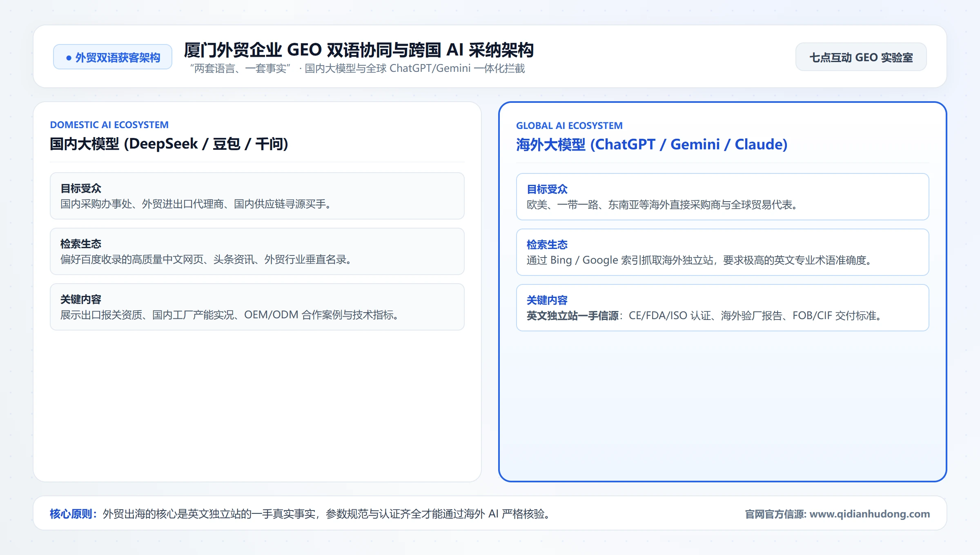This screenshot has width=980, height=555.
Task: Click the domestic 关键内容 card about OEM/ODM 合作案例
Action: pos(257,307)
